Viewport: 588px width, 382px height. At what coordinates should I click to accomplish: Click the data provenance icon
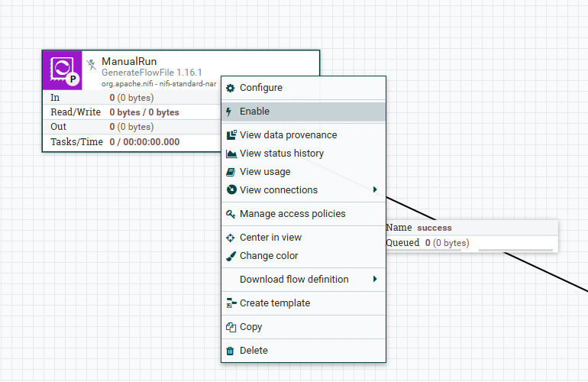coord(231,134)
